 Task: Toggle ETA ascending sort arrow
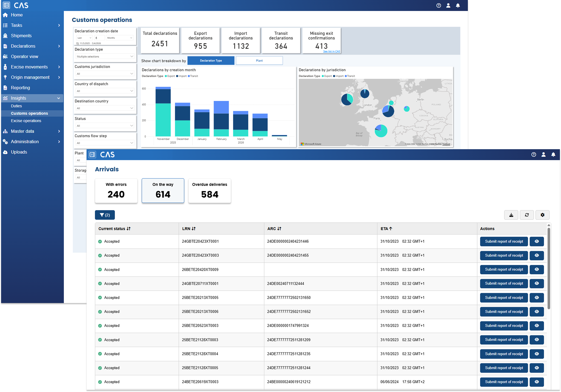[390, 229]
